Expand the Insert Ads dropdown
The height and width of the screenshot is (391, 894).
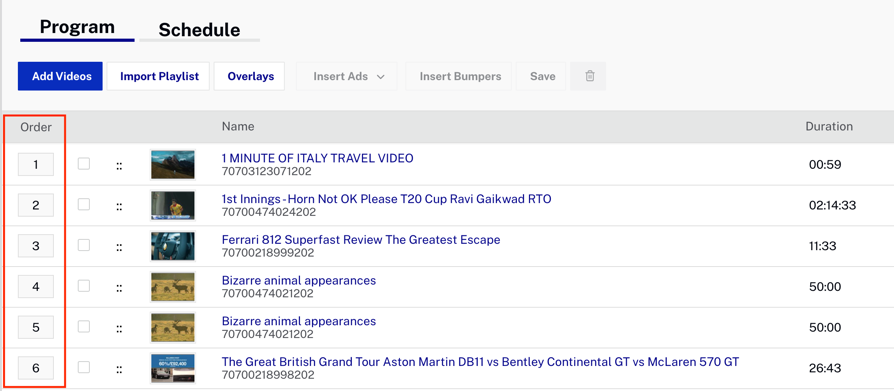tap(347, 76)
